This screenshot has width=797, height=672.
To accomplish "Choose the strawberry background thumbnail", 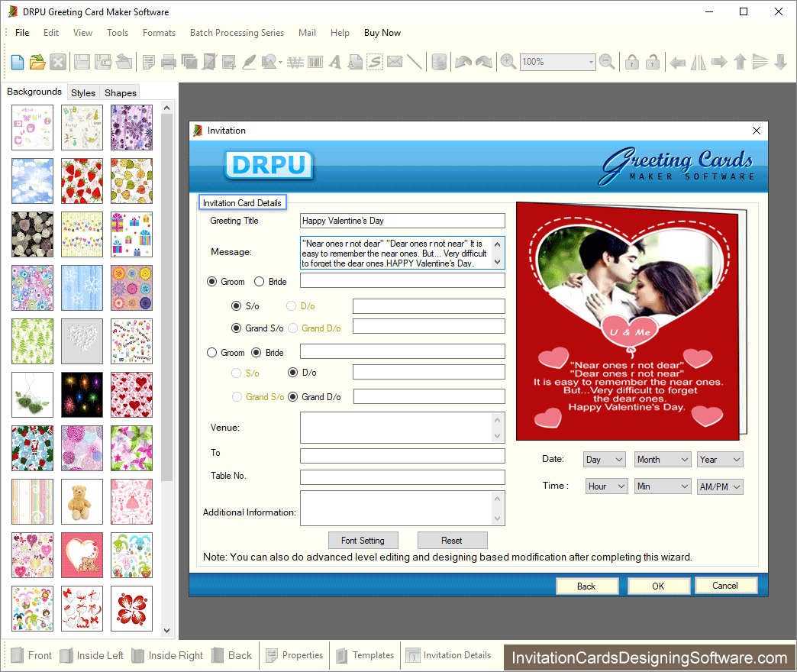I will pyautogui.click(x=82, y=181).
